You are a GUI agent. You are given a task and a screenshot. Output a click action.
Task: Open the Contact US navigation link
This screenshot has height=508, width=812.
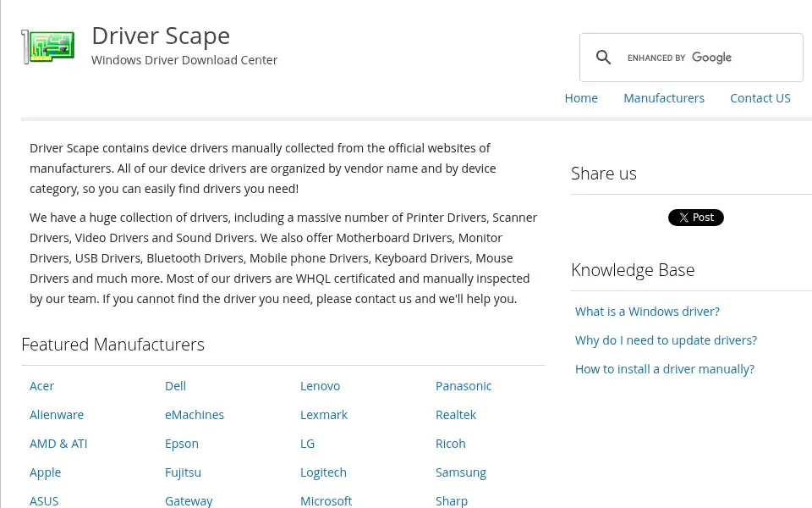pos(760,98)
